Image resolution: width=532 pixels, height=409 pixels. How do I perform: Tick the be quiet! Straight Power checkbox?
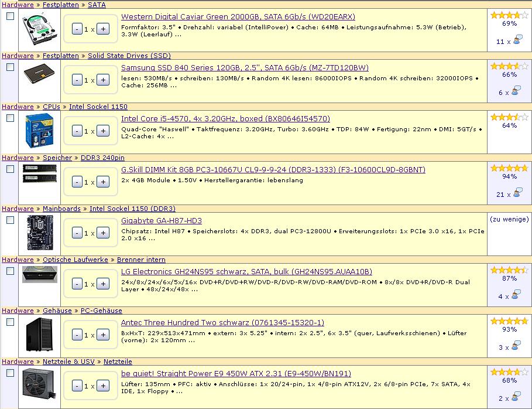click(x=11, y=373)
